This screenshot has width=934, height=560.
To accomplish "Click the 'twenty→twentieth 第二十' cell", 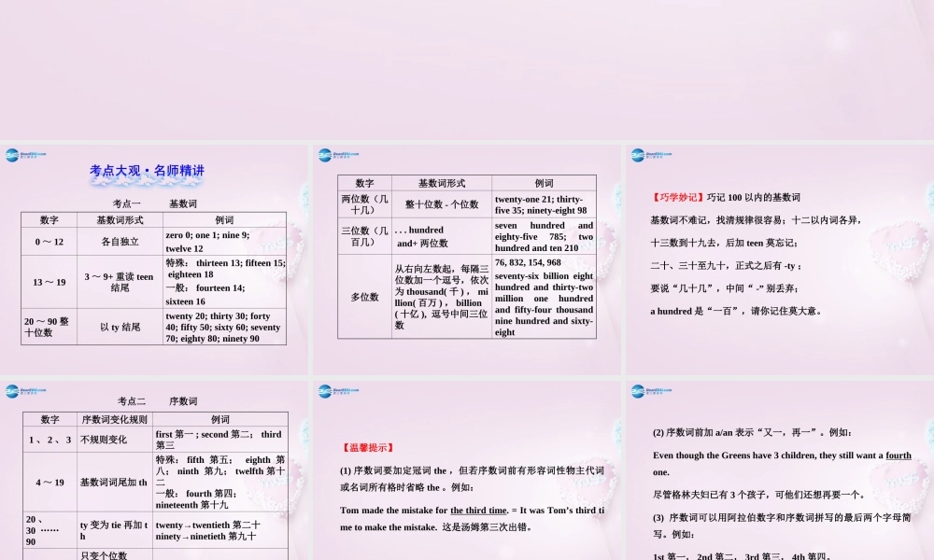I will click(x=219, y=530).
